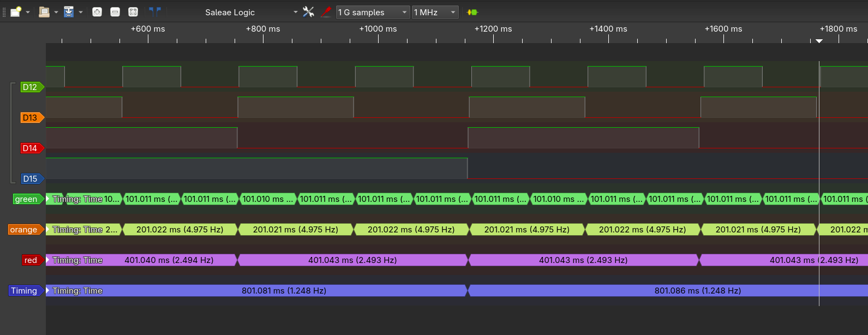Toggle the Show Cursors flags button
868x335 pixels.
155,12
